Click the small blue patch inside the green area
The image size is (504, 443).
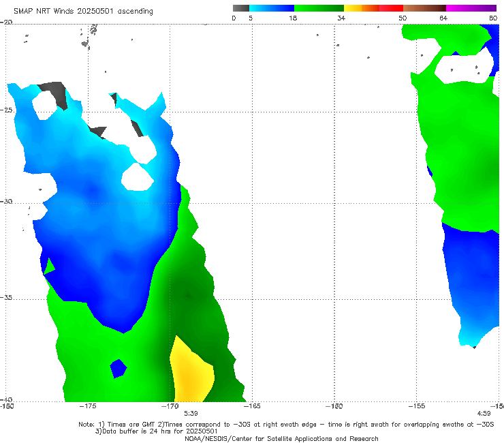tap(119, 369)
